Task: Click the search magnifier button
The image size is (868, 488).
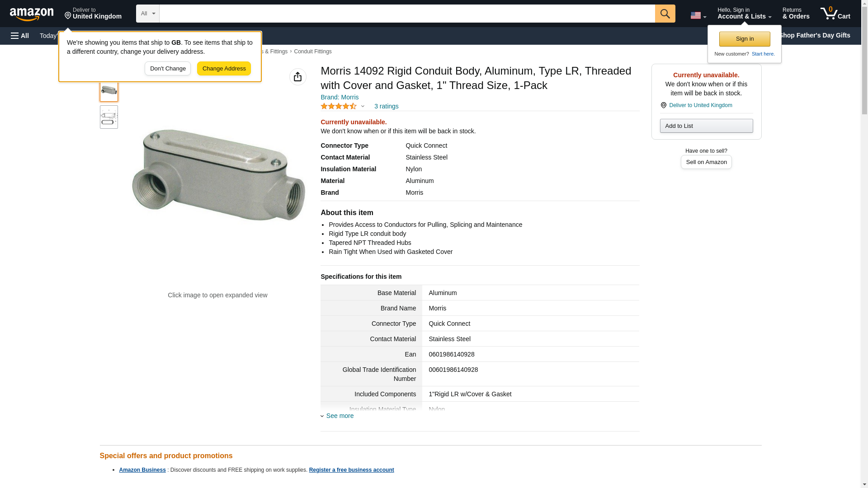Action: pos(665,14)
